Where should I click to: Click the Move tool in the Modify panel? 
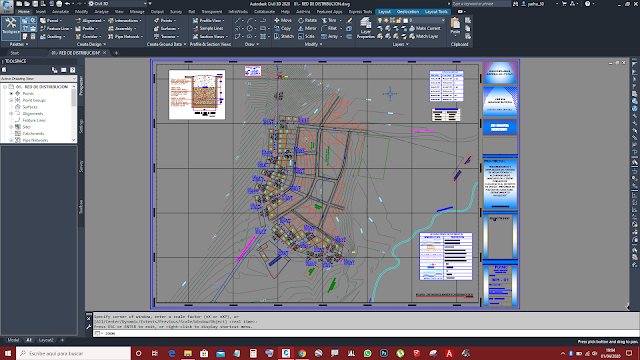pos(283,20)
